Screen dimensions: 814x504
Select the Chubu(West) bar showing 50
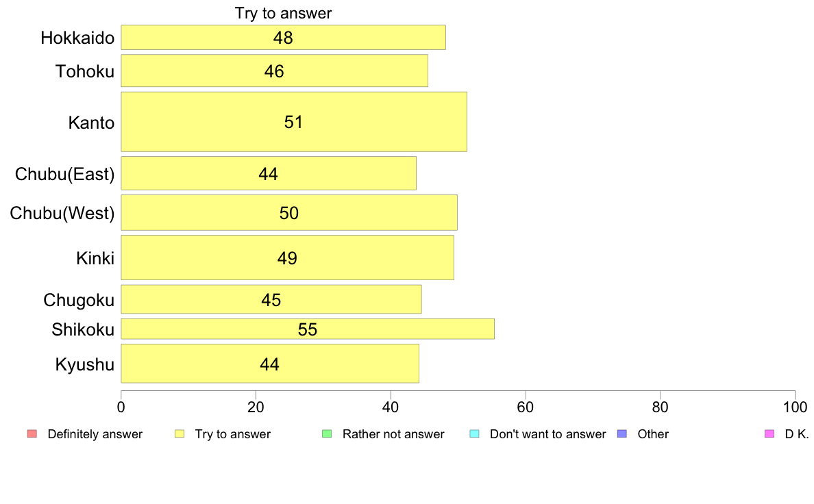(x=289, y=213)
